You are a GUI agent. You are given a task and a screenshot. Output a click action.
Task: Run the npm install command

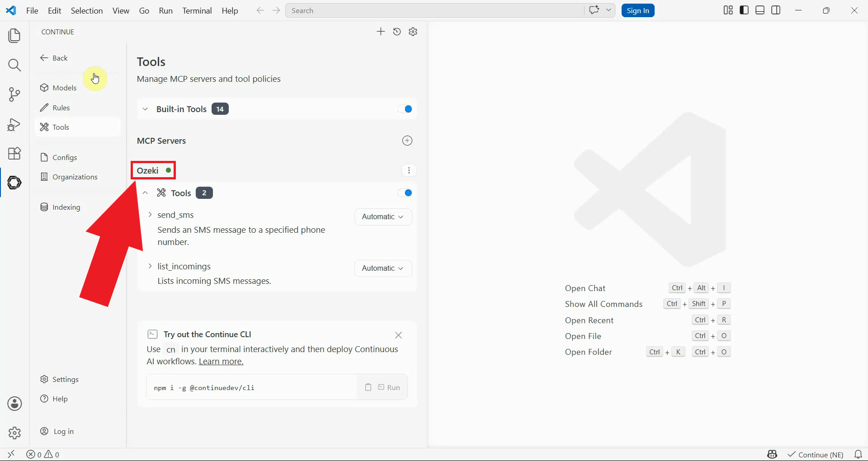(x=389, y=387)
